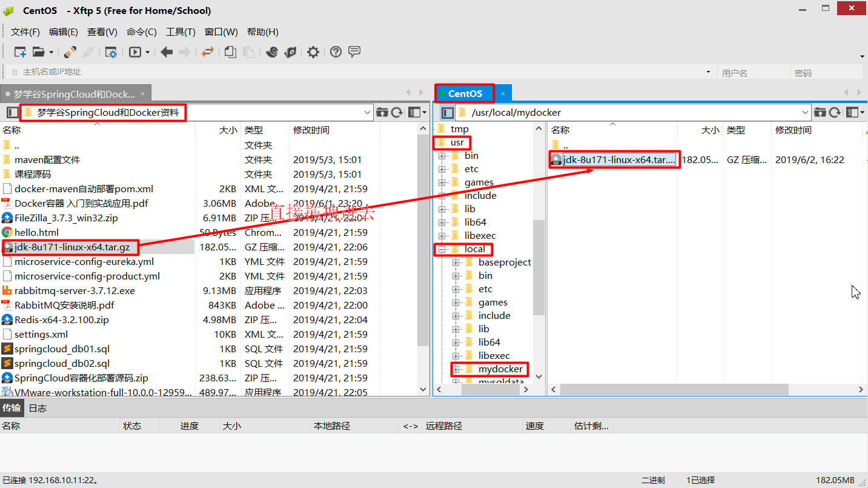Open the 工具(T) menu
This screenshot has width=868, height=488.
(181, 32)
